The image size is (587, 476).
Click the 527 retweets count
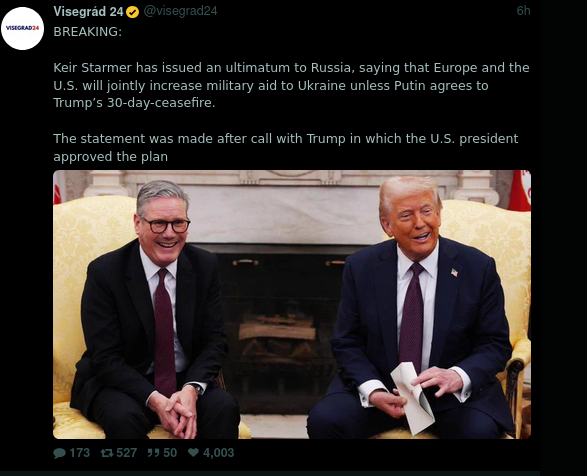[x=127, y=453]
